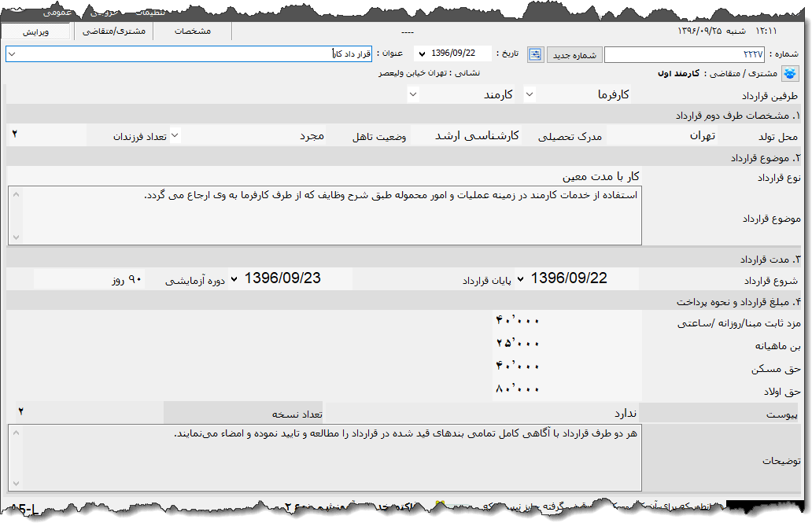The width and height of the screenshot is (812, 523).
Task: Expand the کارفرما party dropdown
Action: (530, 94)
